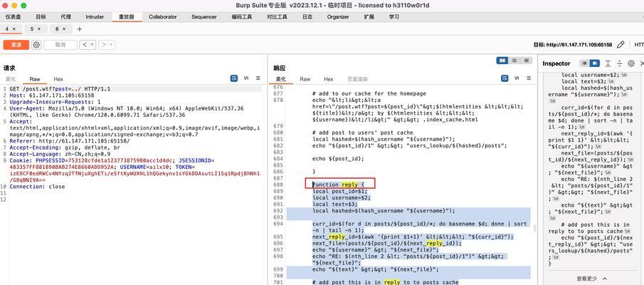This screenshot has width=644, height=285.
Task: Switch Inspector to left-column layout
Action: pyautogui.click(x=584, y=63)
